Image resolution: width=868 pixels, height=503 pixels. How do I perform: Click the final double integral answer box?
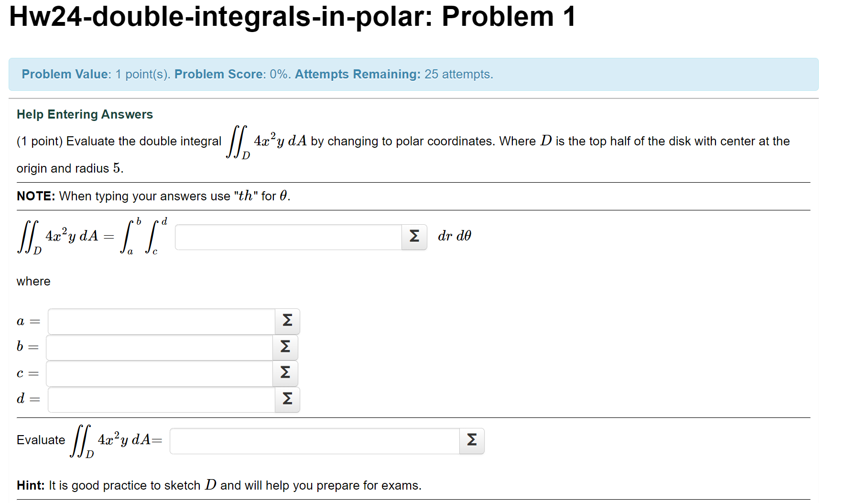pyautogui.click(x=315, y=440)
